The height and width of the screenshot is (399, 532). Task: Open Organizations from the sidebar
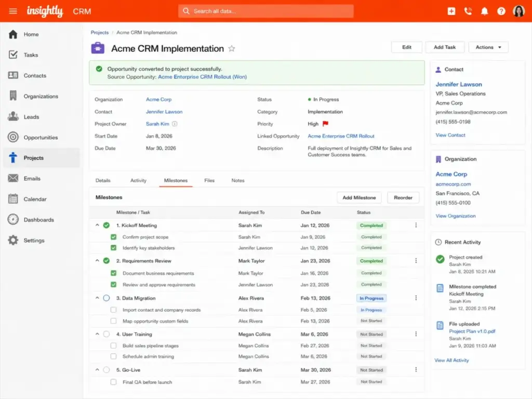coord(42,96)
